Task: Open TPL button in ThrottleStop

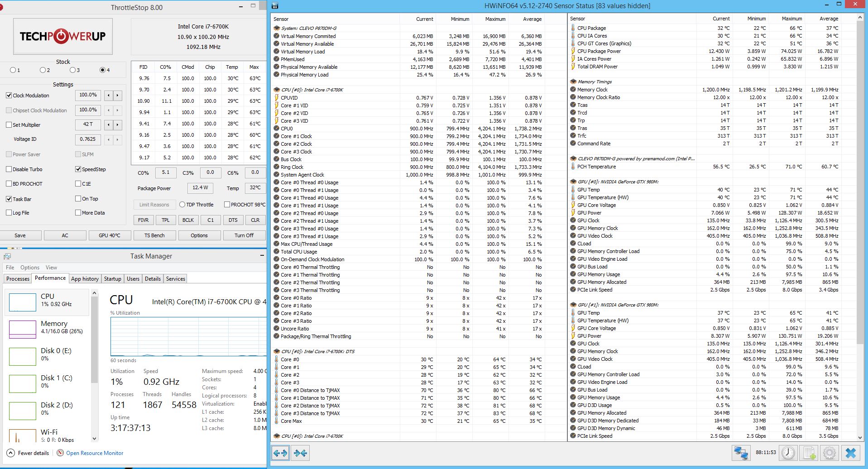Action: [x=166, y=220]
